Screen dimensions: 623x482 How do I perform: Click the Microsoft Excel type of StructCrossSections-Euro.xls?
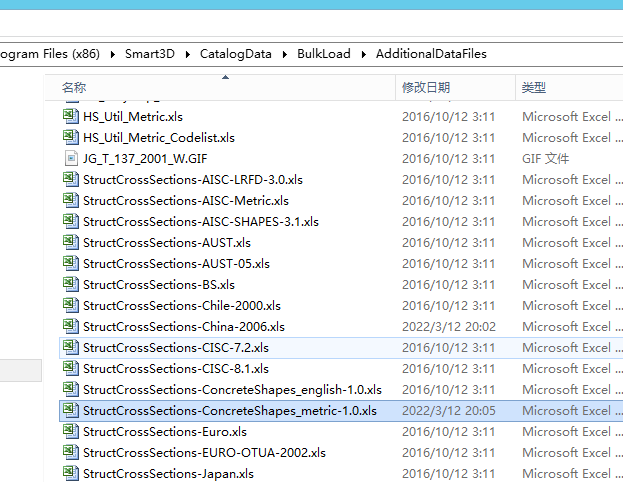(572, 432)
